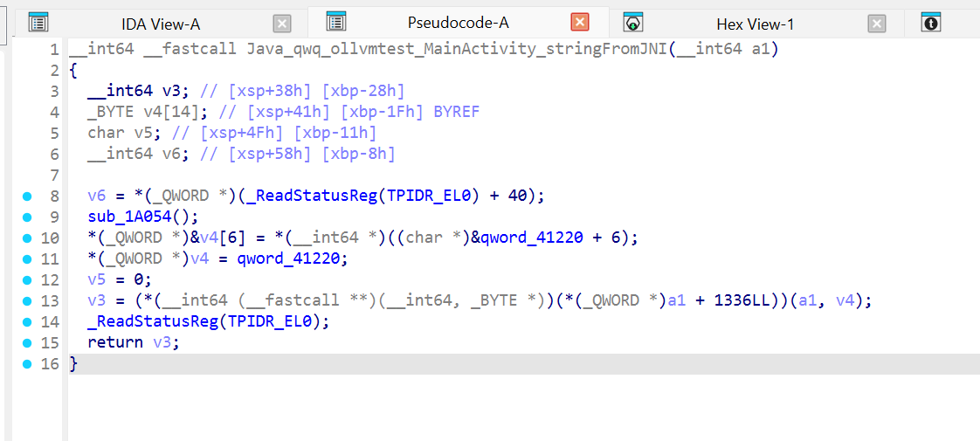Screen dimensions: 980x441
Task: Click the [xsp+58h] [xbp-8h] comment
Action: 298,155
